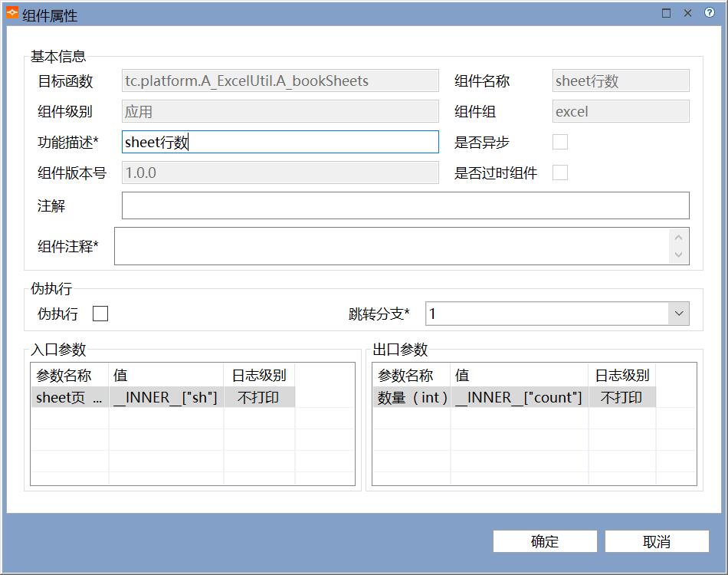This screenshot has width=728, height=575.
Task: Click into the 注解 text field
Action: pos(405,205)
